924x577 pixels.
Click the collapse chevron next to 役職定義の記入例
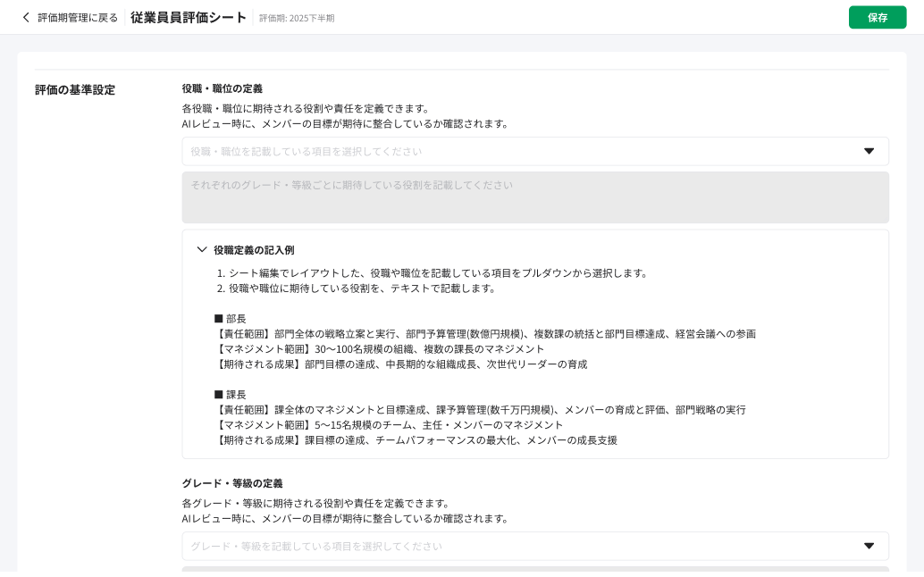(202, 250)
